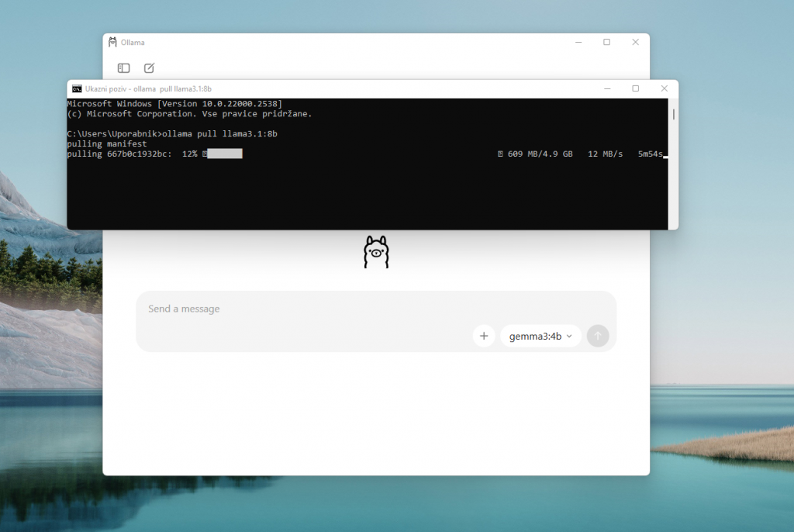The height and width of the screenshot is (532, 794).
Task: Minimize the Ollama window
Action: tap(578, 42)
